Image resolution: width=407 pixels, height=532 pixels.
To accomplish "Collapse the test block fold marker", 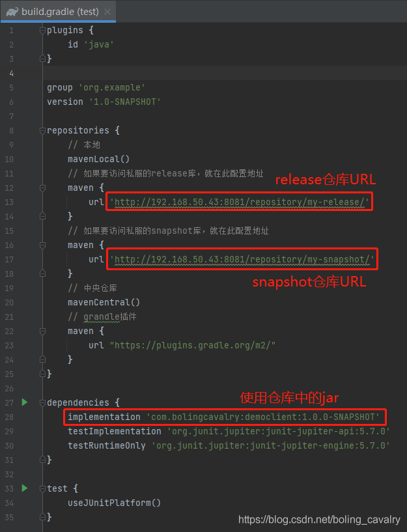I will point(42,488).
